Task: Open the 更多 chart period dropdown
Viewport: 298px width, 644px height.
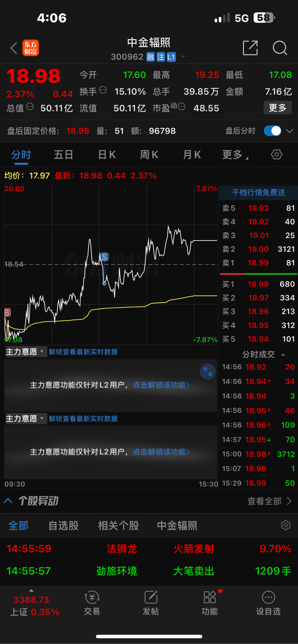Action: [x=235, y=155]
